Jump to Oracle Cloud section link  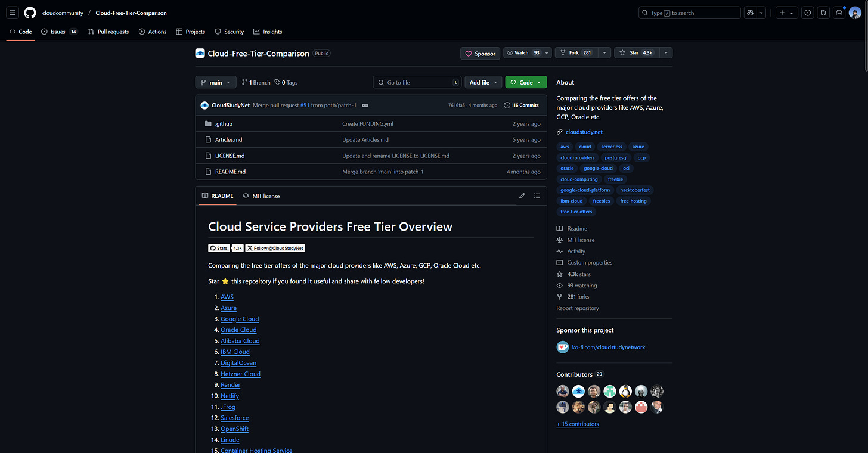click(x=238, y=330)
